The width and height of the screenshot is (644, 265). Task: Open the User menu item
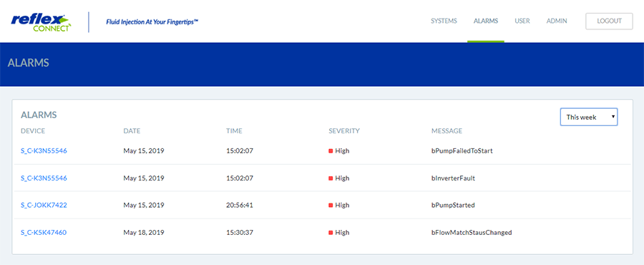coord(522,21)
